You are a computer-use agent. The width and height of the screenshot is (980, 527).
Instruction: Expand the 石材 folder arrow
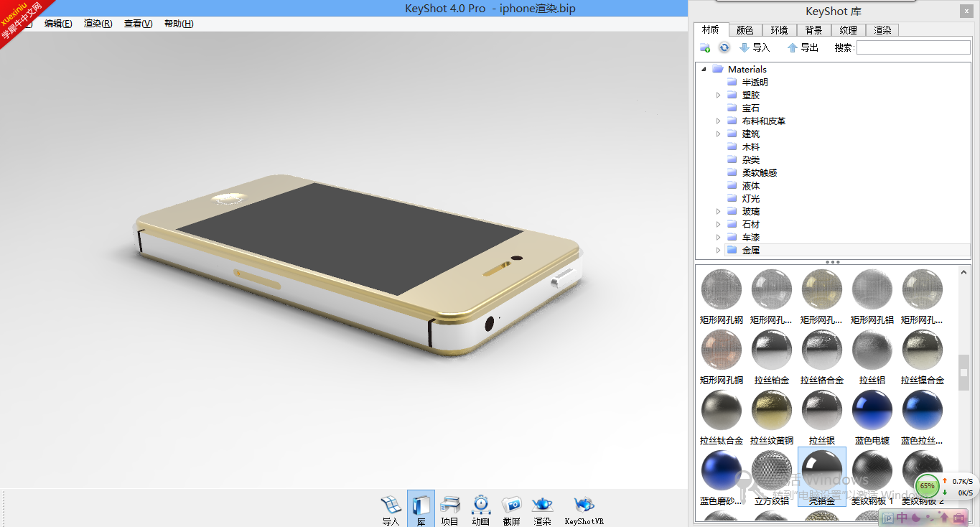tap(718, 224)
